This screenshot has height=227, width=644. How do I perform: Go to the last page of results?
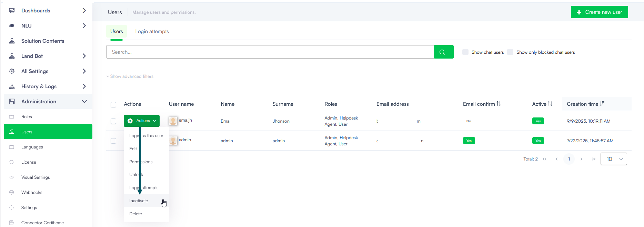click(594, 159)
